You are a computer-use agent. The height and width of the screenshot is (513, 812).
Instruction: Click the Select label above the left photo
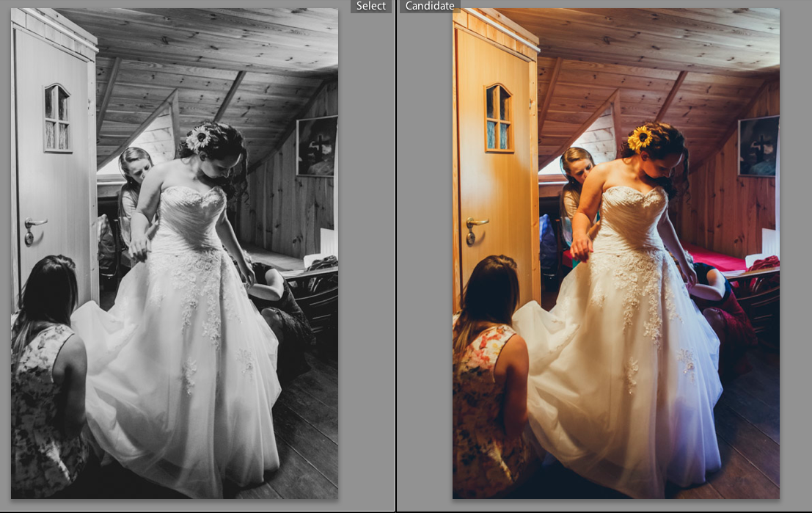[370, 6]
